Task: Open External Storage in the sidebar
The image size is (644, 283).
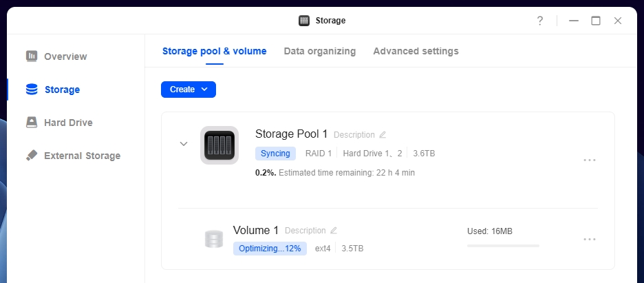Action: (82, 156)
